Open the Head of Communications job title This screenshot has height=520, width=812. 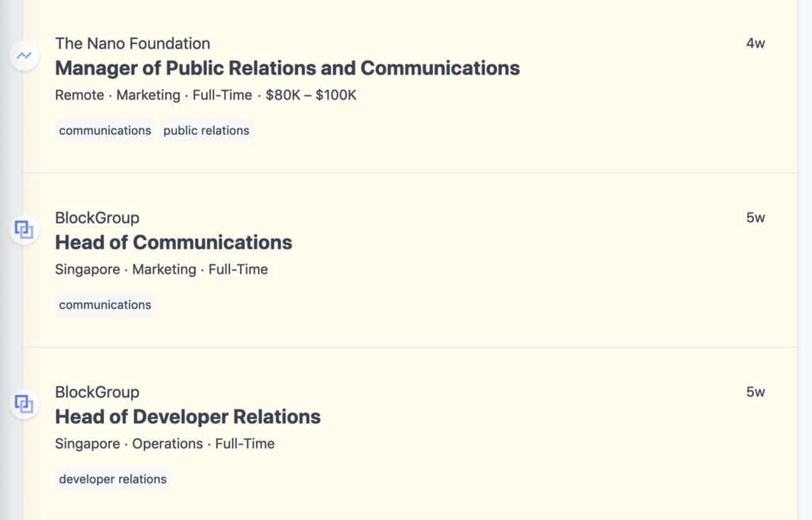pos(174,243)
